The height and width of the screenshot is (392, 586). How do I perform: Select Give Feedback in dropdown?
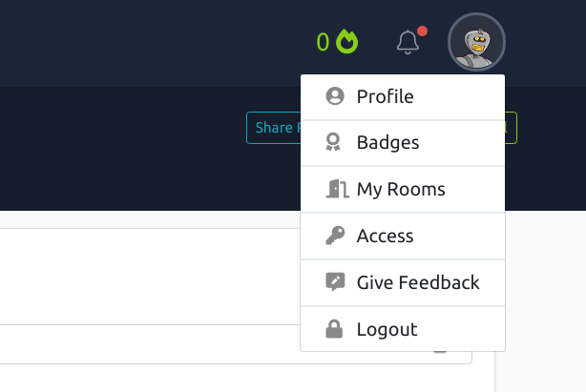click(418, 282)
